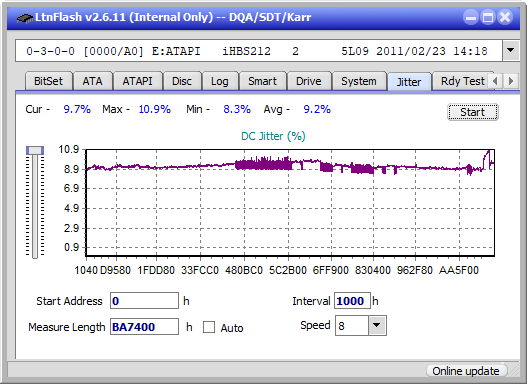The image size is (527, 384).
Task: Click into the Start Address field
Action: (x=144, y=301)
